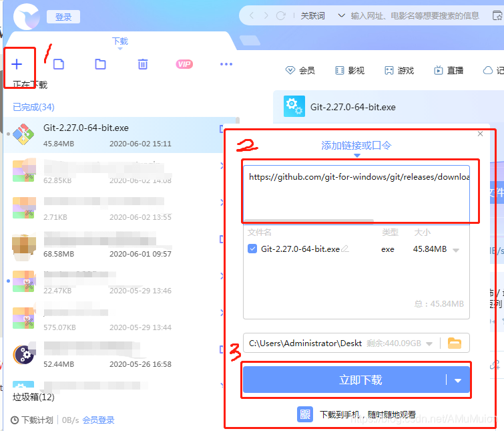Click the Git installer icon in download list
The width and height of the screenshot is (504, 431).
click(23, 134)
